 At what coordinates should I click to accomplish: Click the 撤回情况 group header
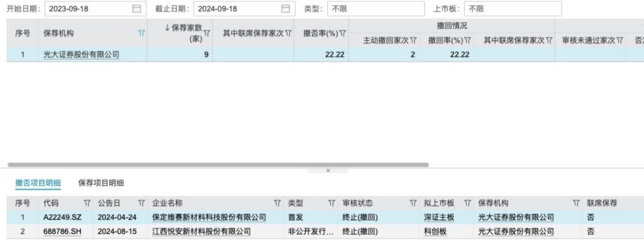(x=452, y=26)
